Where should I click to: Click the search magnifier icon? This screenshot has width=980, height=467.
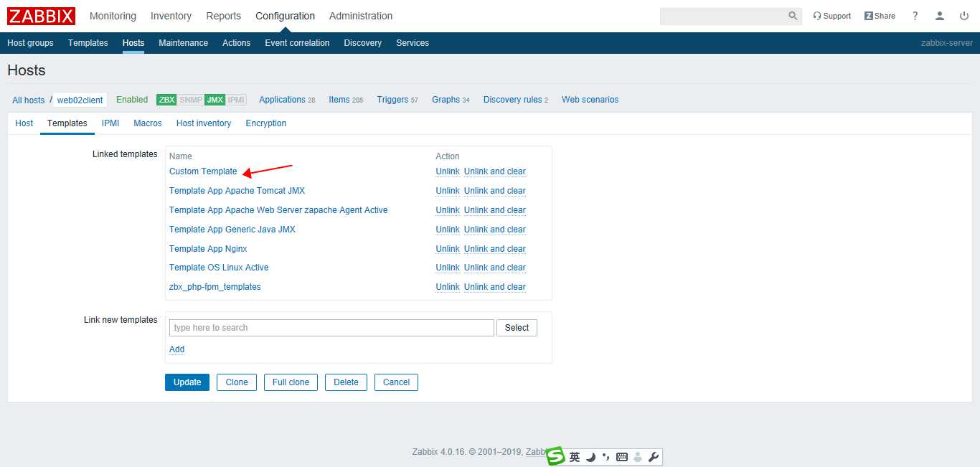click(793, 16)
